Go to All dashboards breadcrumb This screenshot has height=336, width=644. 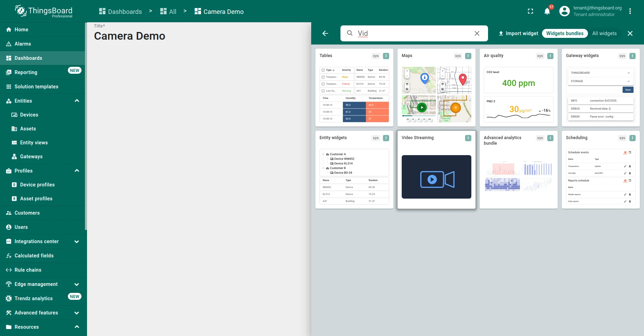(168, 11)
